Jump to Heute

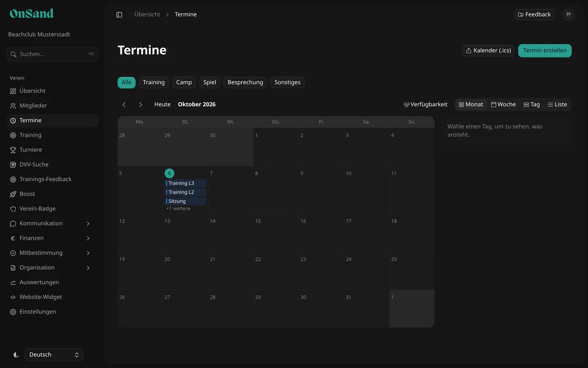point(163,105)
